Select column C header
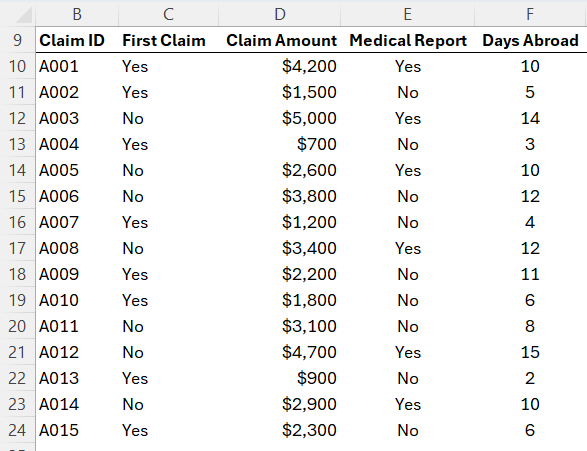Screen dimensions: 587x451 click(x=168, y=15)
